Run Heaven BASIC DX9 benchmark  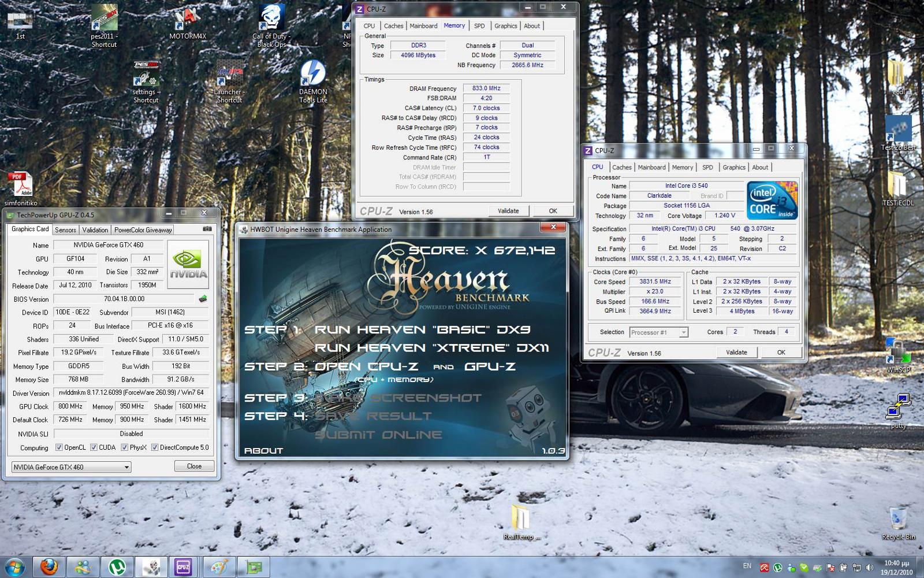(423, 329)
